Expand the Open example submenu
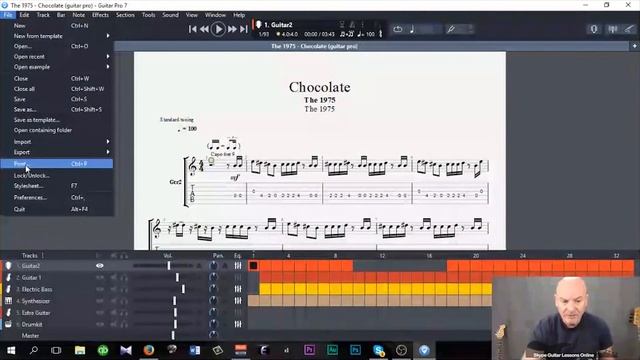Viewport: 640px width, 360px height. click(108, 67)
